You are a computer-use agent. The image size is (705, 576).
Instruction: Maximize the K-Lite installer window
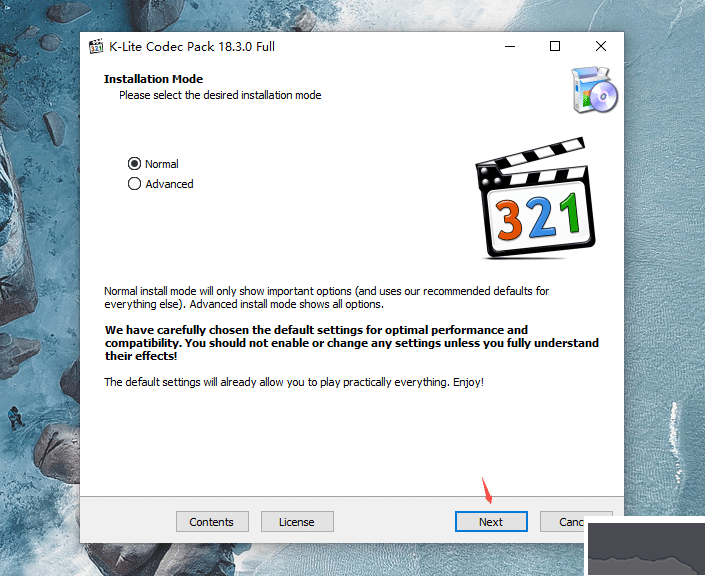[x=555, y=46]
